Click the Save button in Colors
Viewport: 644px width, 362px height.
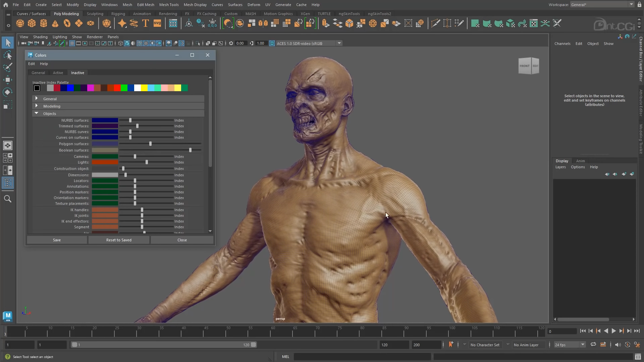click(57, 240)
